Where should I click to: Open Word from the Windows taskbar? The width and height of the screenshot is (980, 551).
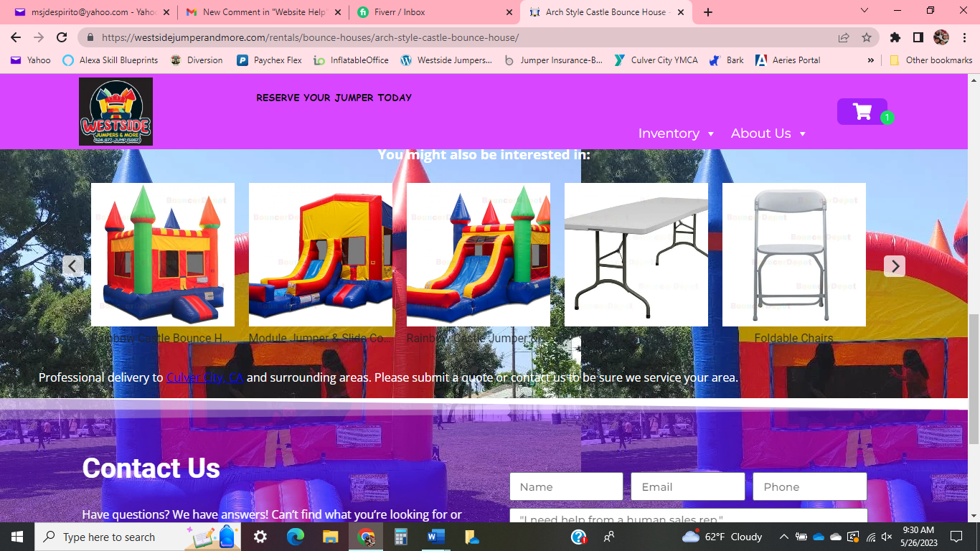[x=436, y=537]
